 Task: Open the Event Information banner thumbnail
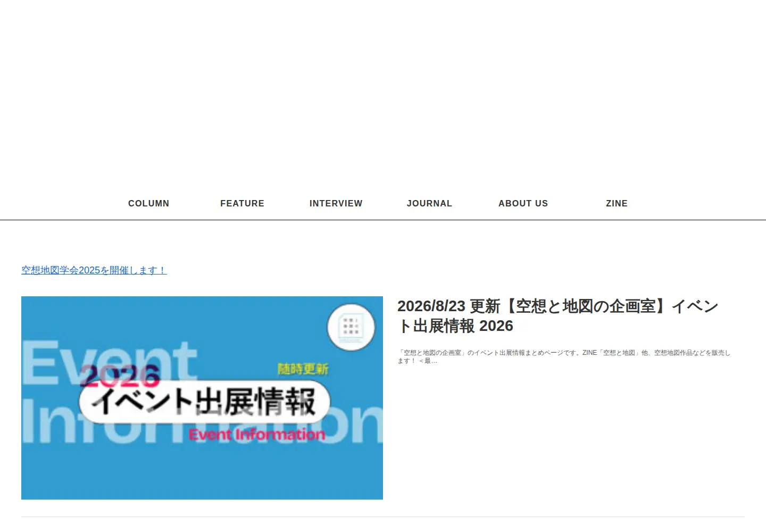click(x=202, y=398)
